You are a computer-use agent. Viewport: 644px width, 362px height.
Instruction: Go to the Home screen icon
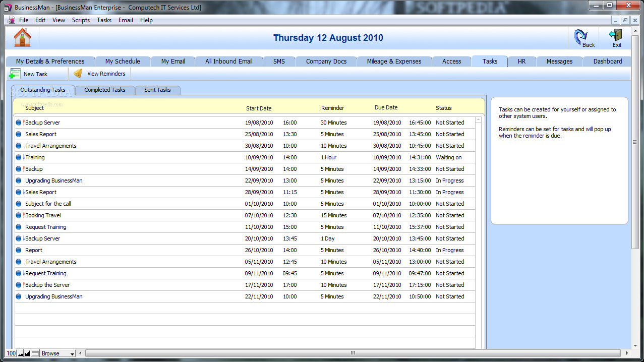coord(22,37)
